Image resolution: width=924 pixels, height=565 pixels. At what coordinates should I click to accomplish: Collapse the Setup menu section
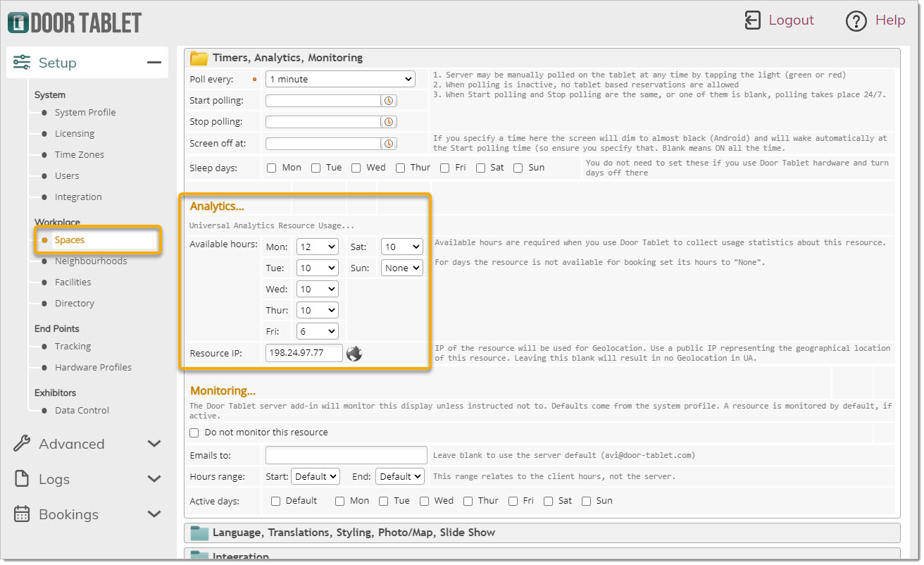coord(154,63)
